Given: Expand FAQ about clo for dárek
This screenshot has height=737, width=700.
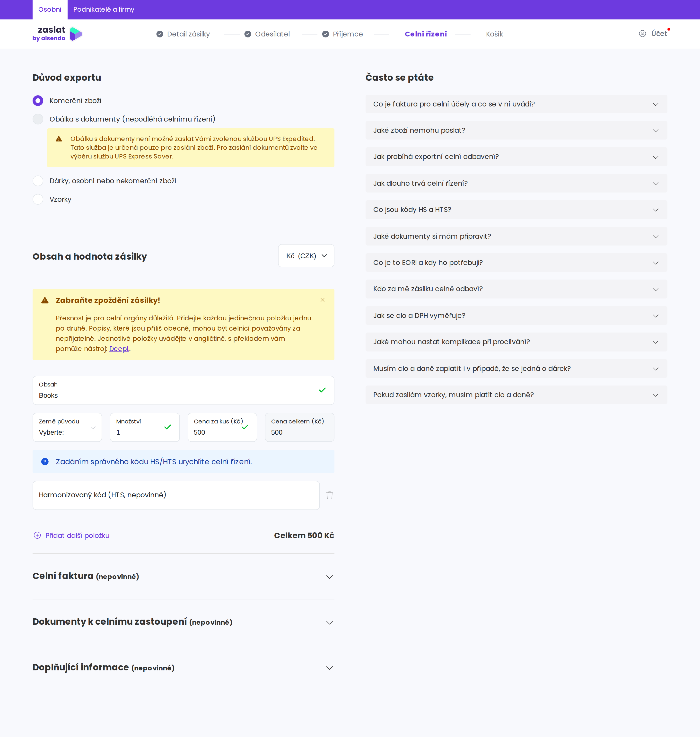Looking at the screenshot, I should (x=516, y=369).
